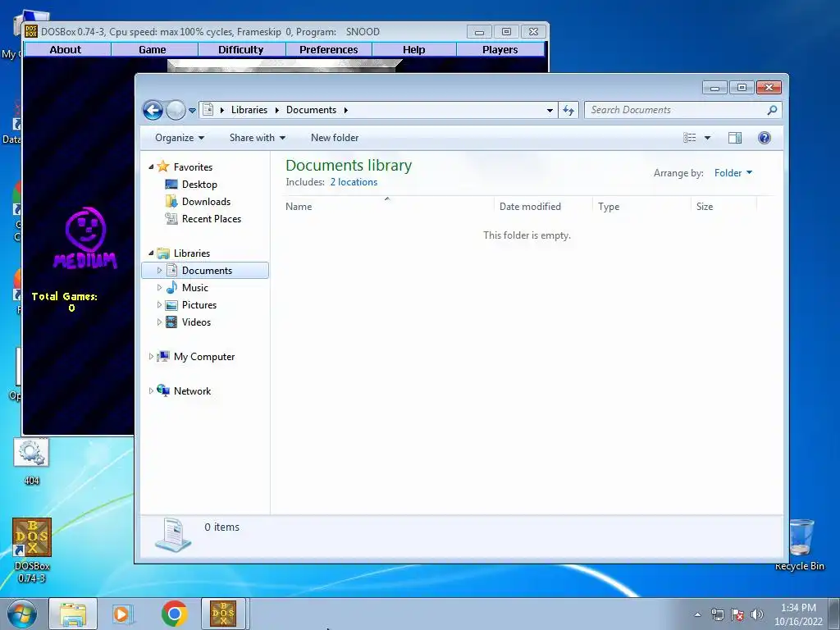Open recent pages dropdown beside forward arrow
The image size is (840, 630).
[x=192, y=111]
